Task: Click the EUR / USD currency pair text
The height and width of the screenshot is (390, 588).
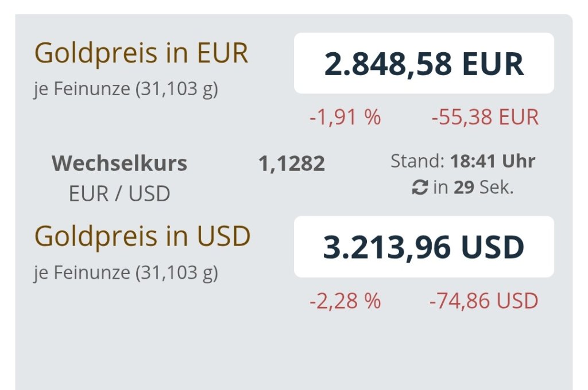Action: click(119, 194)
